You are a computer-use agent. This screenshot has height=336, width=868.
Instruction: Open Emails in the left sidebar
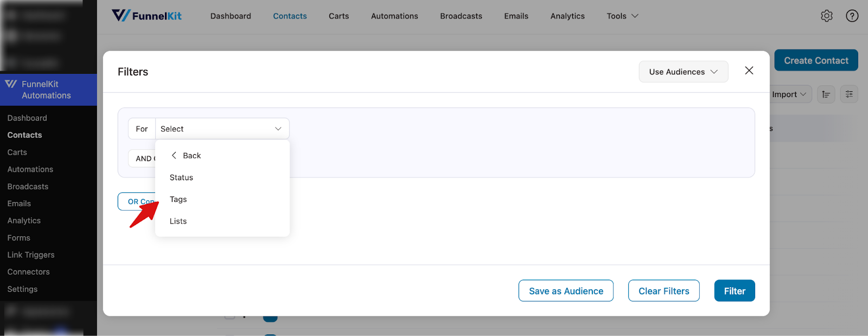tap(19, 204)
